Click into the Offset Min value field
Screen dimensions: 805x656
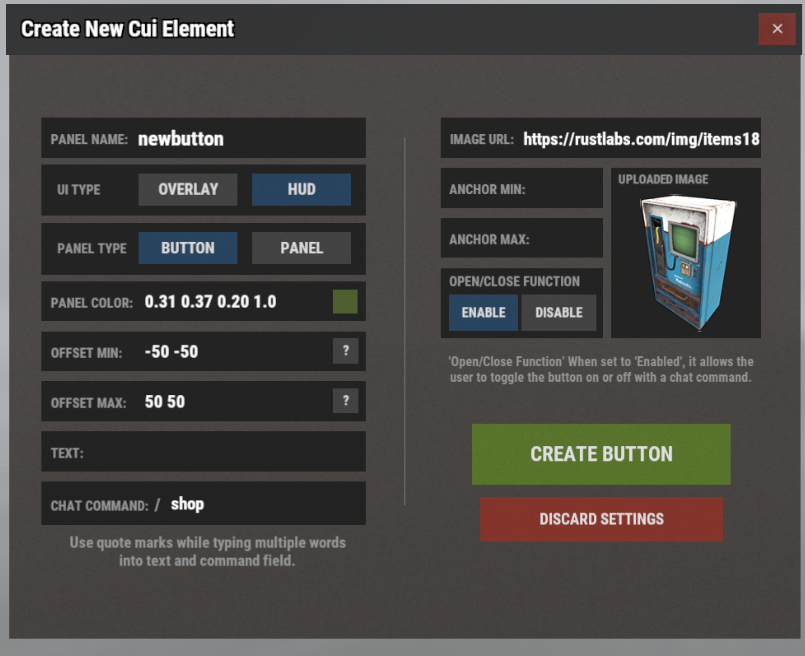[x=230, y=352]
